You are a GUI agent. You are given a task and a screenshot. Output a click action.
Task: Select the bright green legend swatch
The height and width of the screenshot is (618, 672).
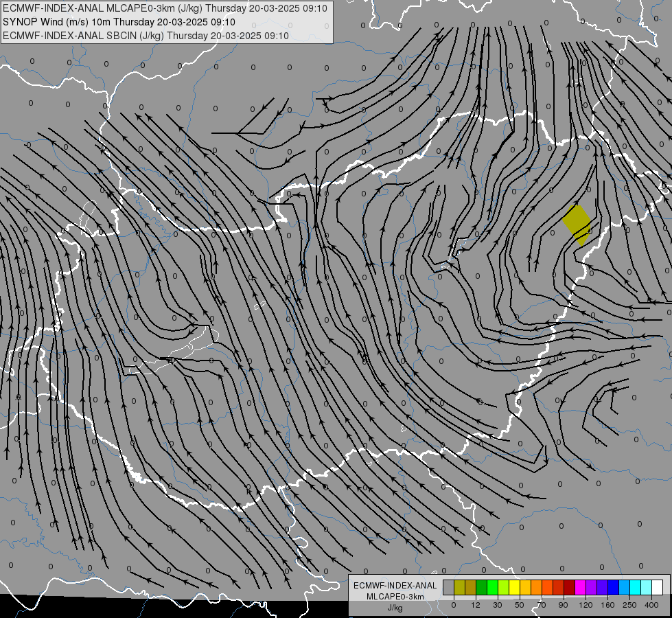tap(492, 587)
